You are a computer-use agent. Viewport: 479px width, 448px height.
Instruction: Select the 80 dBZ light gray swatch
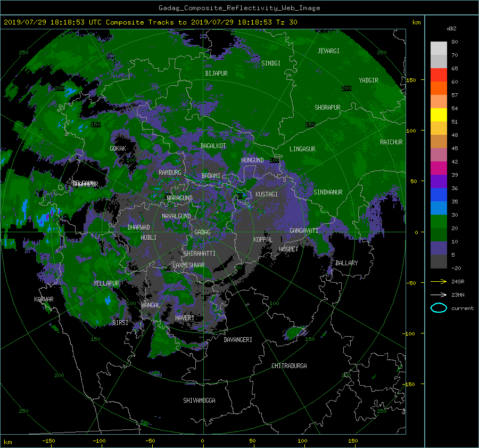(x=439, y=48)
